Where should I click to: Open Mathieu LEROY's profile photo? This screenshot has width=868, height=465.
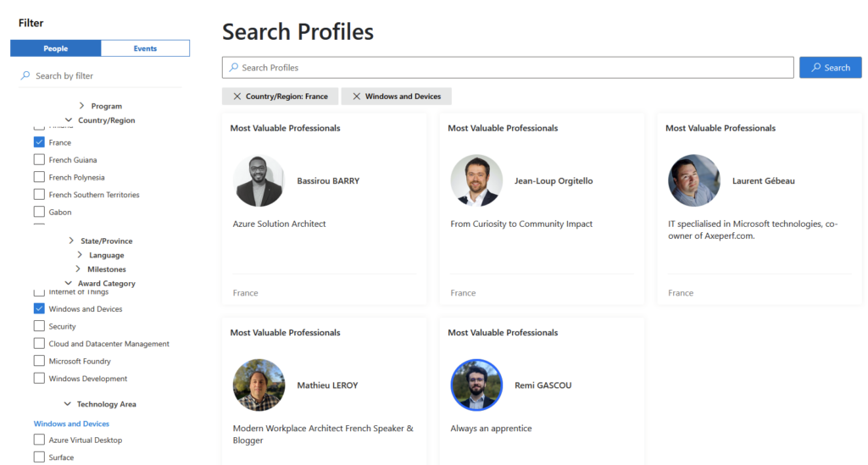[x=259, y=385]
